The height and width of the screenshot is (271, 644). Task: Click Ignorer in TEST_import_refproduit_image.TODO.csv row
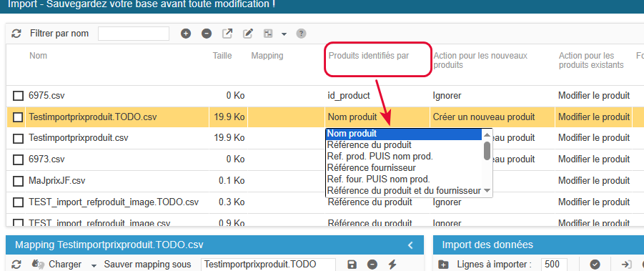tap(447, 202)
